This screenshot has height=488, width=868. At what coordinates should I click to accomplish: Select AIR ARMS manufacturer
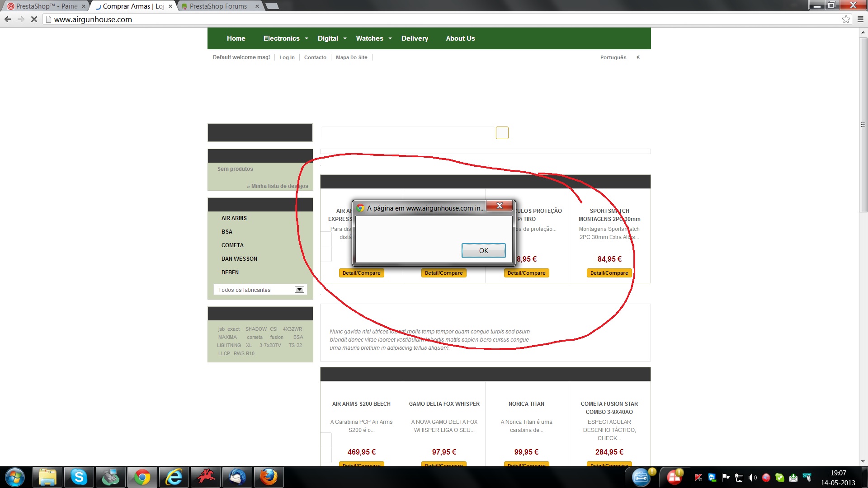(234, 218)
